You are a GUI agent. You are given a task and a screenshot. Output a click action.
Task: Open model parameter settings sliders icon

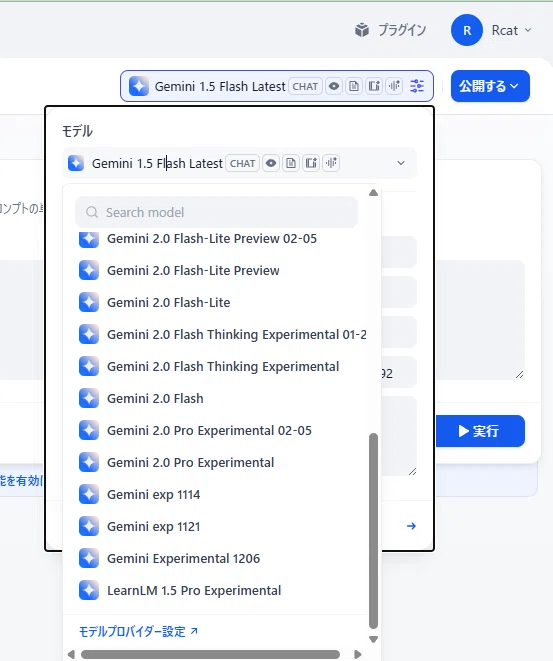click(x=417, y=86)
